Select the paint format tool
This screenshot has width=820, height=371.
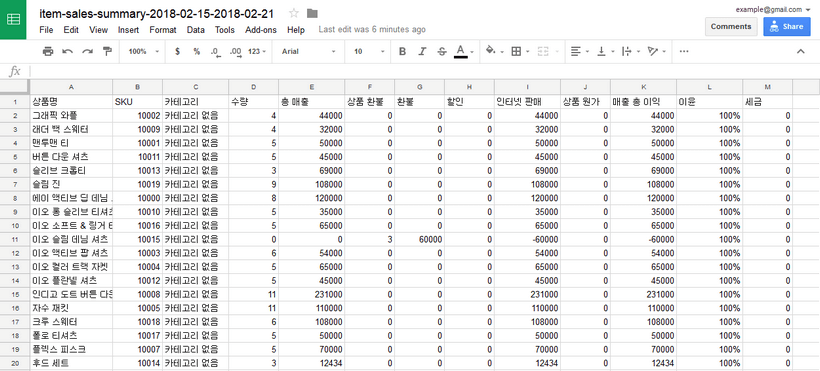click(107, 51)
